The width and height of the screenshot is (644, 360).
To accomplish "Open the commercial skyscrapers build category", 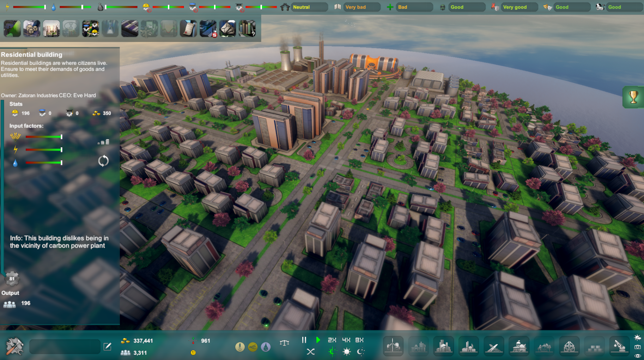I will coord(443,346).
